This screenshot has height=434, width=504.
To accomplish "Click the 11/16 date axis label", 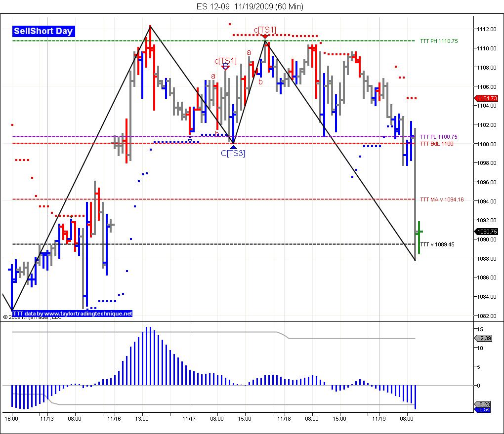I will [114, 419].
